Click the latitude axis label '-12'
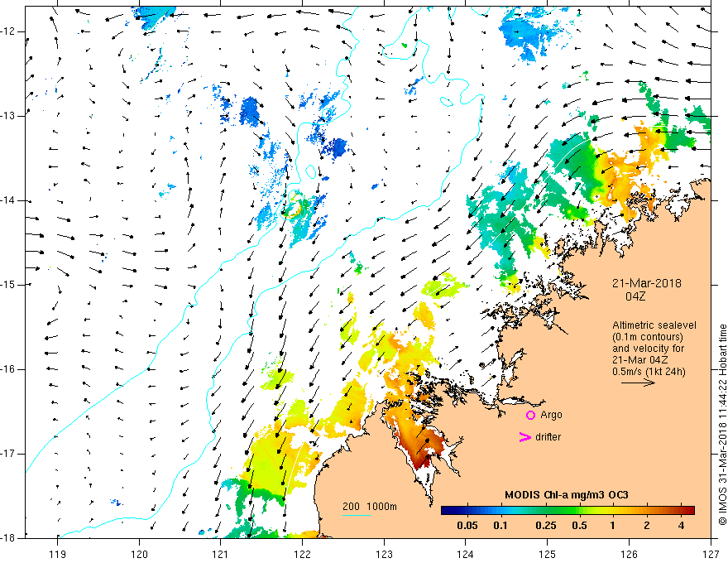Viewport: 728px width, 563px height. point(9,31)
